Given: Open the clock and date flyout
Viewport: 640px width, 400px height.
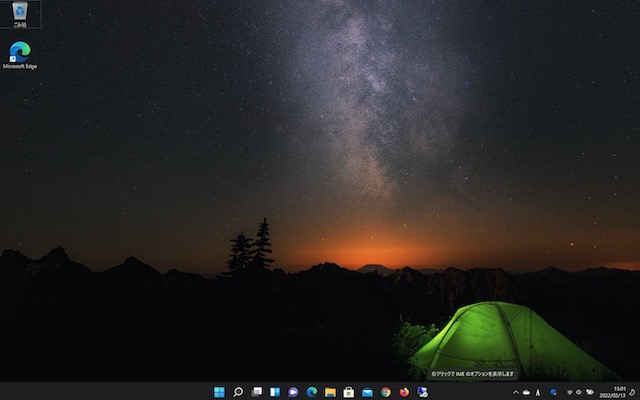Looking at the screenshot, I should (x=613, y=392).
